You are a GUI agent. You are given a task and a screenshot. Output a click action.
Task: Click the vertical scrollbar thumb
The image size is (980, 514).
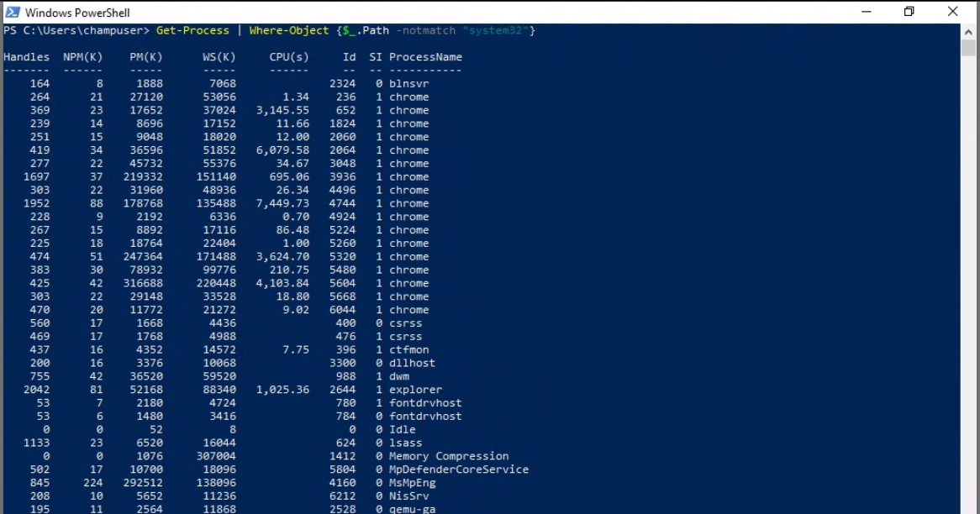[x=968, y=47]
